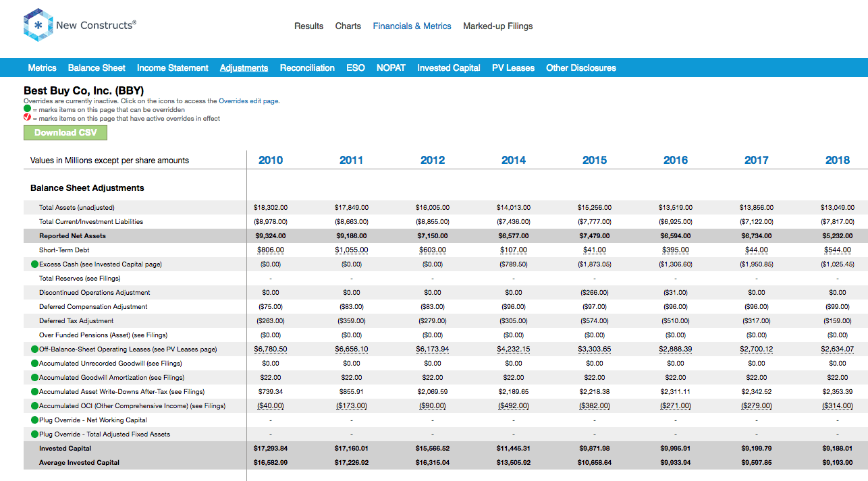Screen dimensions: 868x481
Task: Click 2011 Average Invested Capital value $17,226.92
Action: click(x=352, y=463)
